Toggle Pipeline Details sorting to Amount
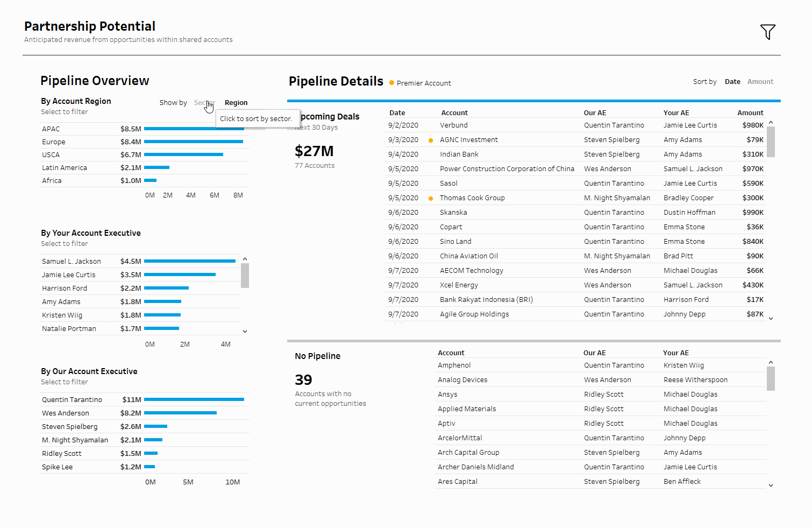 (x=760, y=81)
